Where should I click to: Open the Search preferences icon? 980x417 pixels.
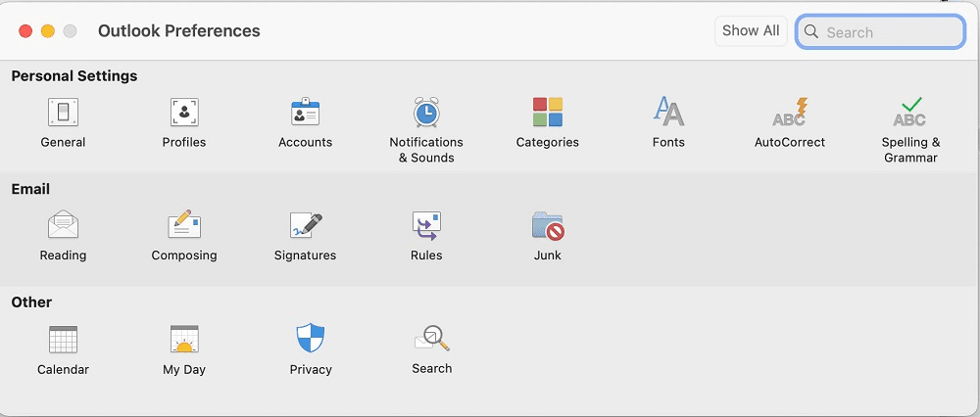(x=431, y=341)
